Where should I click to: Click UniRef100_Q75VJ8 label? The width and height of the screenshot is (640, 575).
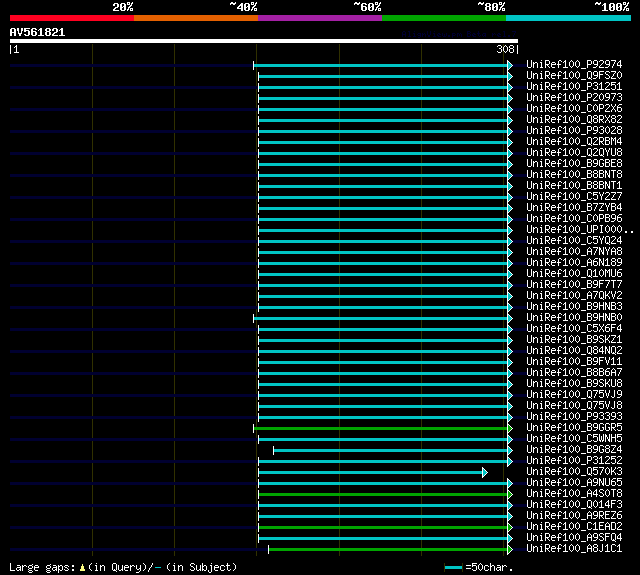tap(574, 406)
